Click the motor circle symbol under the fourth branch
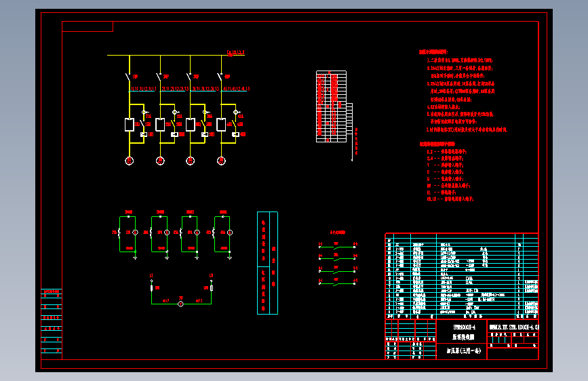 [221, 161]
